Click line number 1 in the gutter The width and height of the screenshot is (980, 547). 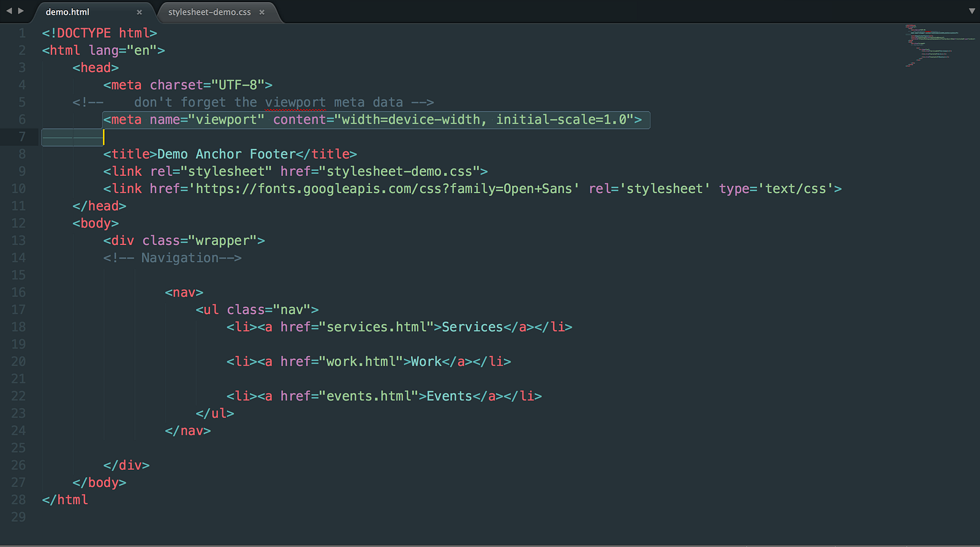coord(22,33)
